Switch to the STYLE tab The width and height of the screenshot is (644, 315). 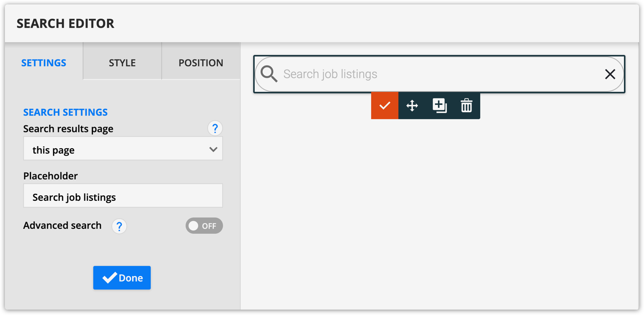click(x=122, y=63)
